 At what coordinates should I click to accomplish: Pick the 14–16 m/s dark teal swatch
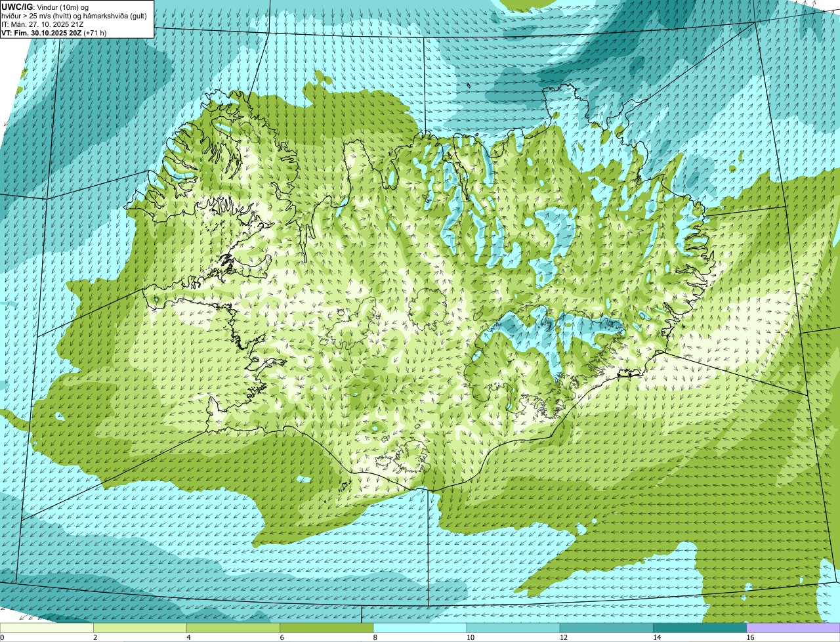(700, 628)
